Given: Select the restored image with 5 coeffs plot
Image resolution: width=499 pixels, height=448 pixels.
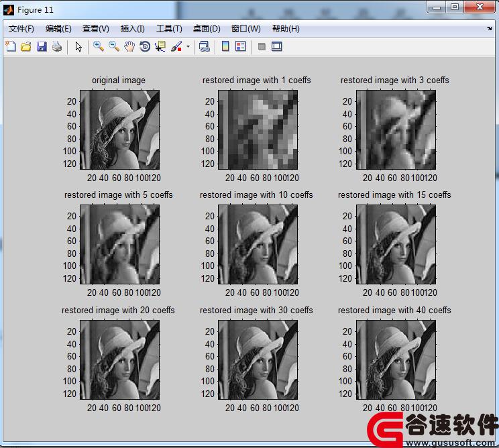Looking at the screenshot, I should (x=119, y=244).
